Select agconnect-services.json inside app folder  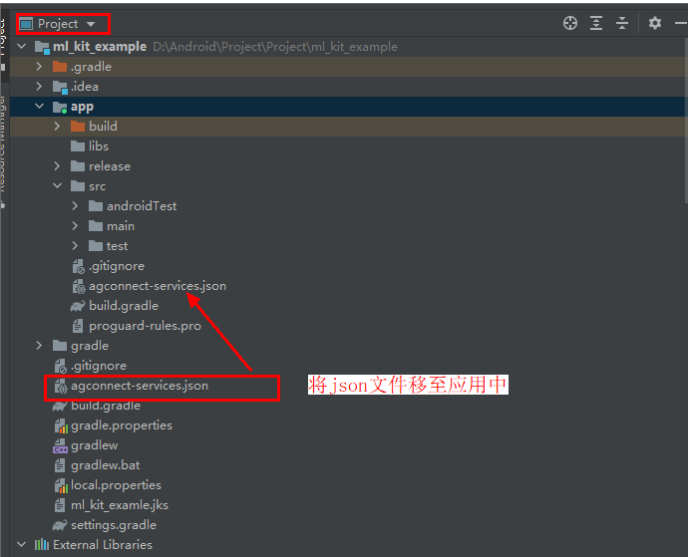click(157, 286)
